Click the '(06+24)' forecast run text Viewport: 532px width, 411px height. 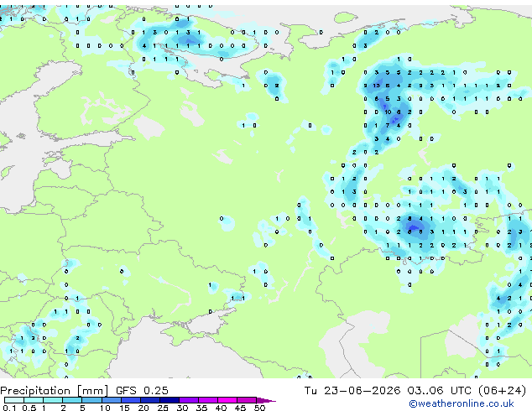point(502,391)
